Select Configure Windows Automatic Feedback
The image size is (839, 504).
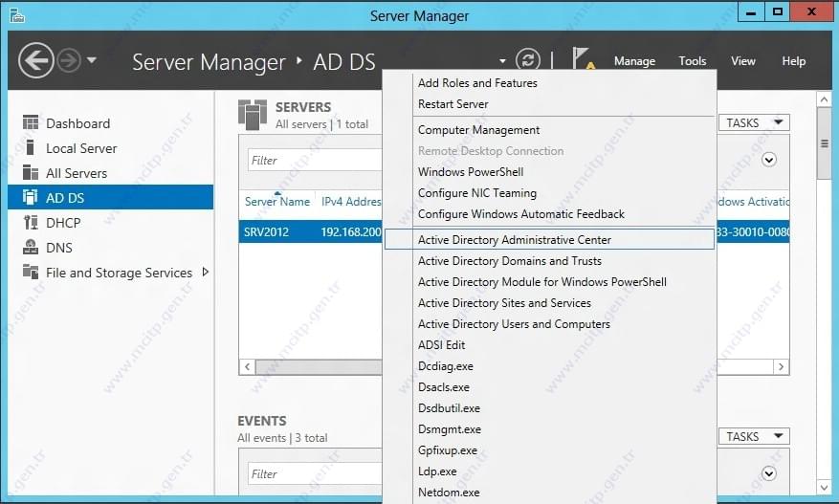tap(520, 214)
